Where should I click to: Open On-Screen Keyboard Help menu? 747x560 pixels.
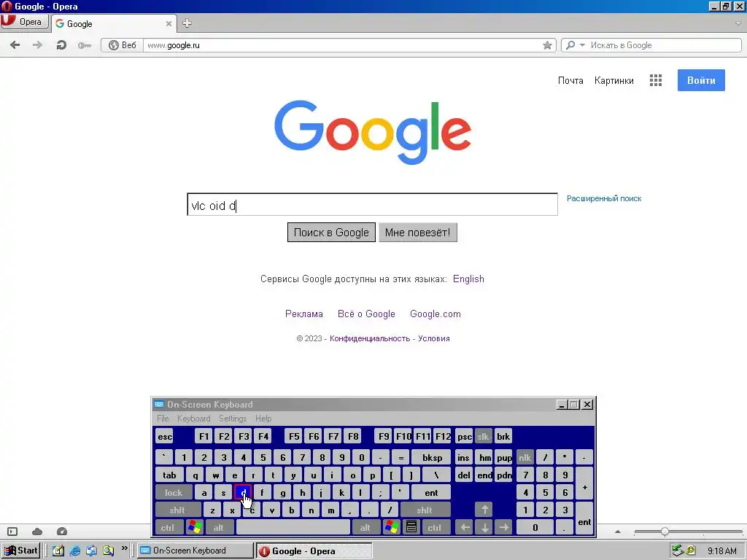263,419
